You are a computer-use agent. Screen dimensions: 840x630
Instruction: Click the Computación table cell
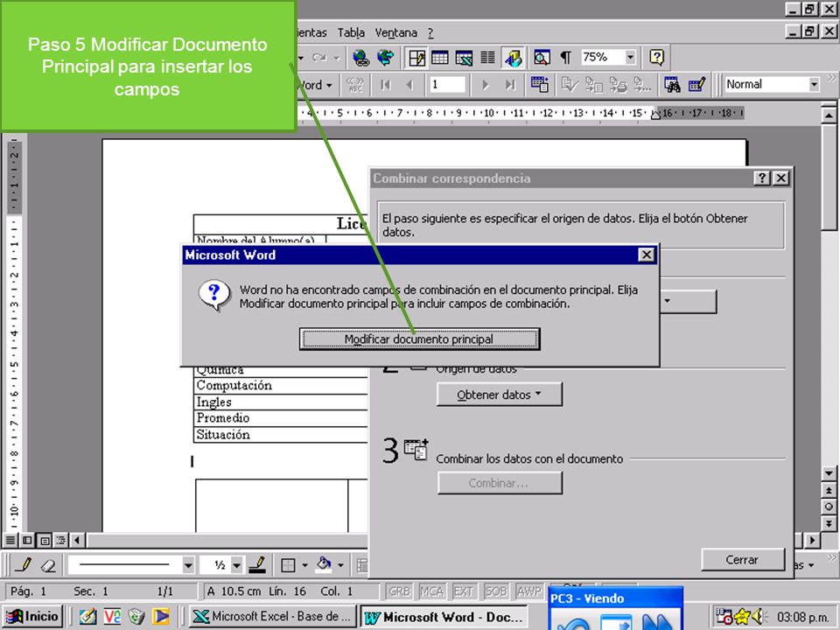tap(280, 386)
